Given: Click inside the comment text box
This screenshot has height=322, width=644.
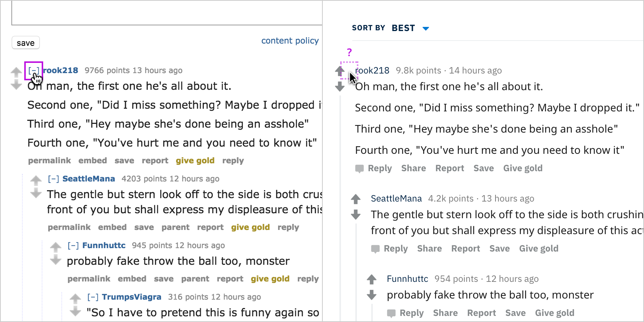Looking at the screenshot, I should 167,13.
